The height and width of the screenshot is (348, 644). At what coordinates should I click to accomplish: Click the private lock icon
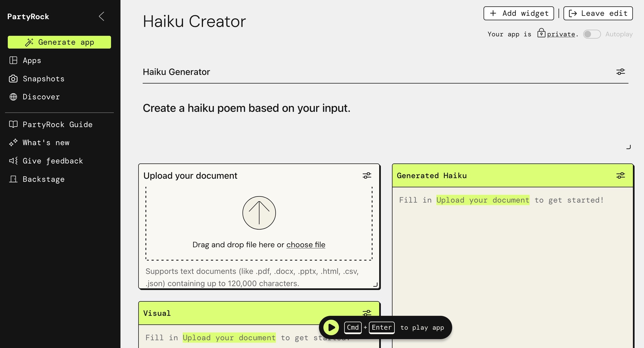point(541,33)
